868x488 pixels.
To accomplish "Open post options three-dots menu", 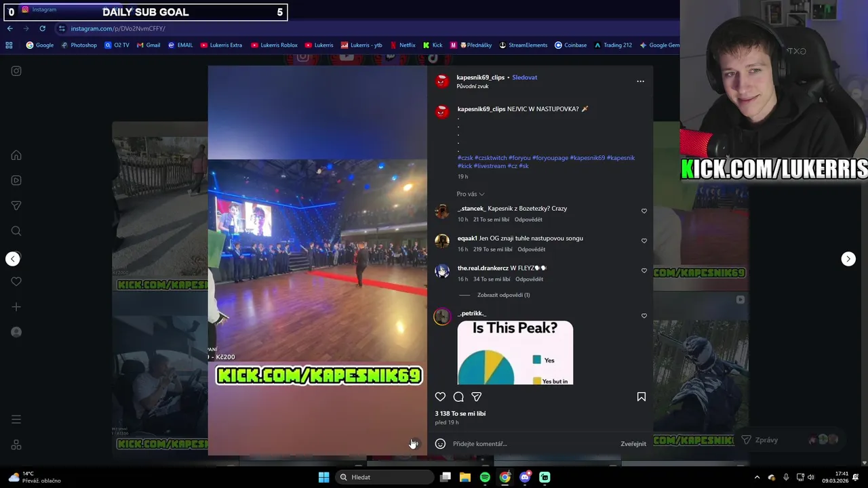I will (640, 81).
